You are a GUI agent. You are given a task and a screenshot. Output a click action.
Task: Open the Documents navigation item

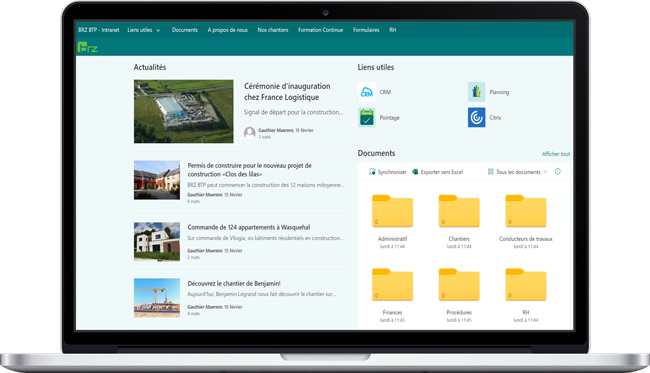[184, 30]
